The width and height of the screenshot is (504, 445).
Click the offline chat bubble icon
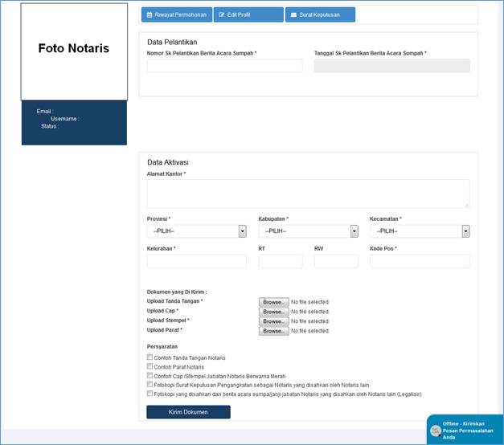click(435, 430)
